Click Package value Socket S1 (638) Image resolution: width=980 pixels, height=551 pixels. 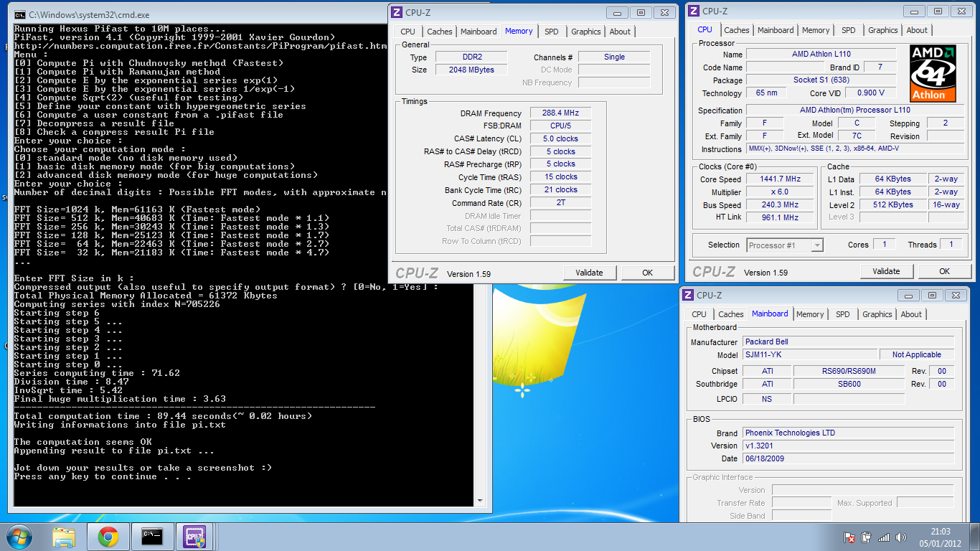coord(821,80)
